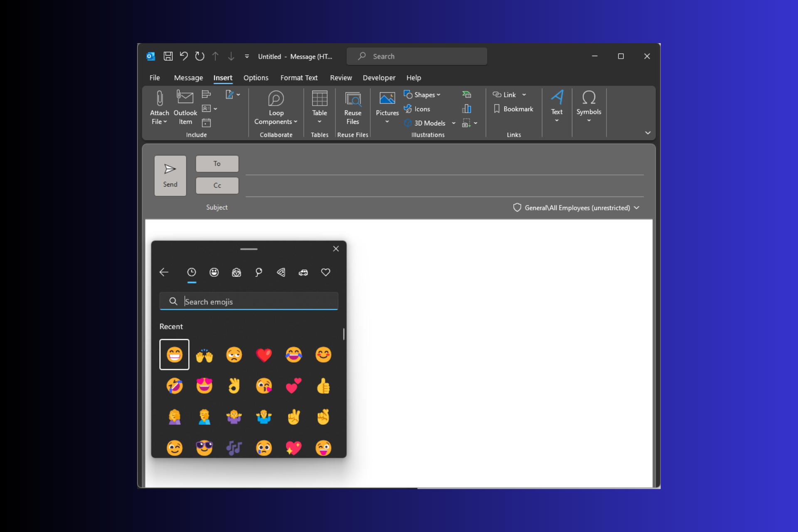
Task: Send the message
Action: pos(170,175)
